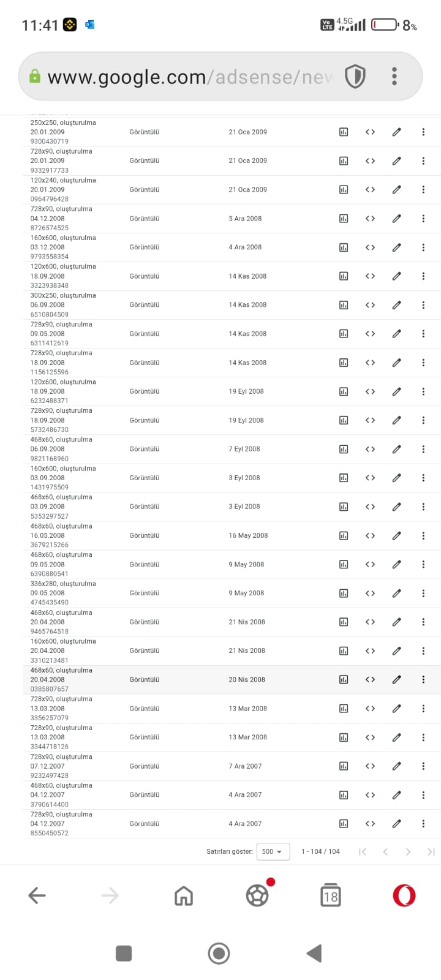
Task: Go to the next page of results
Action: 408,851
